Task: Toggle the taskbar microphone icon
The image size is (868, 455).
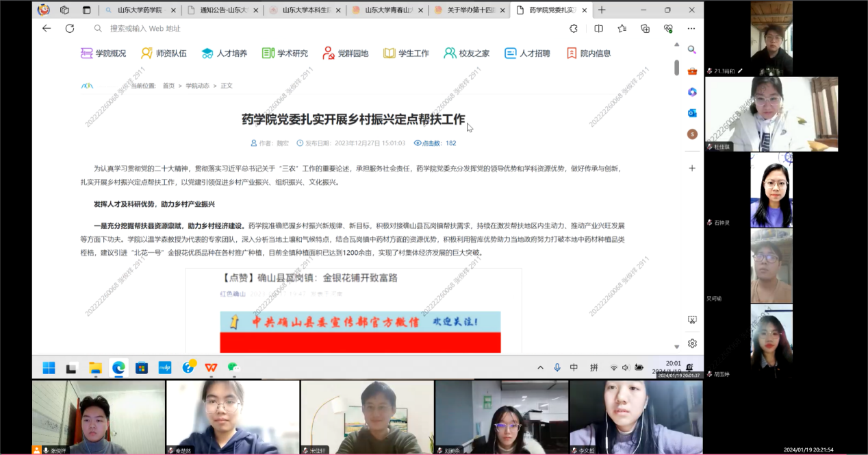Action: tap(557, 368)
